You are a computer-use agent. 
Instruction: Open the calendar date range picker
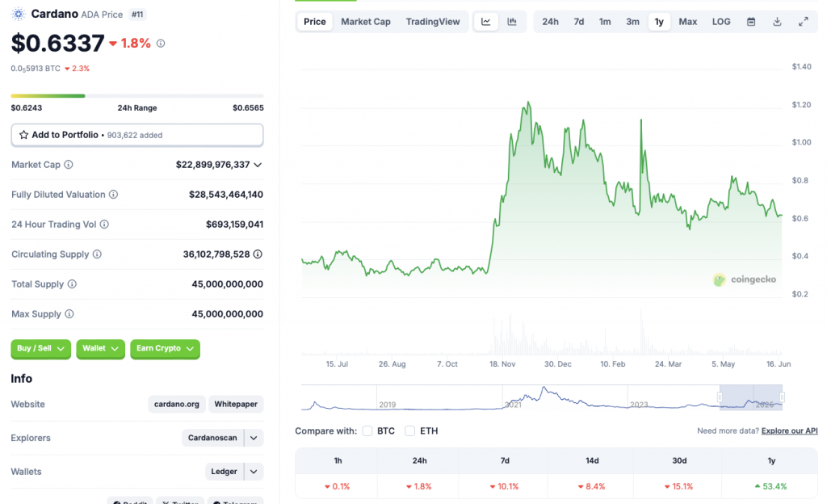pos(751,22)
